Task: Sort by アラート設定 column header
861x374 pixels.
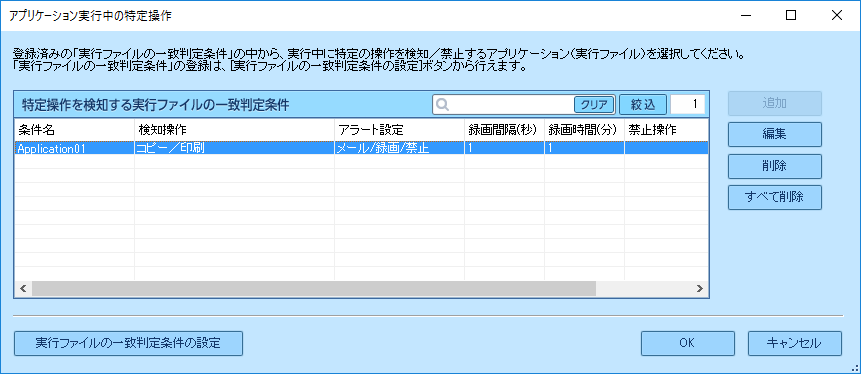Action: pyautogui.click(x=399, y=130)
